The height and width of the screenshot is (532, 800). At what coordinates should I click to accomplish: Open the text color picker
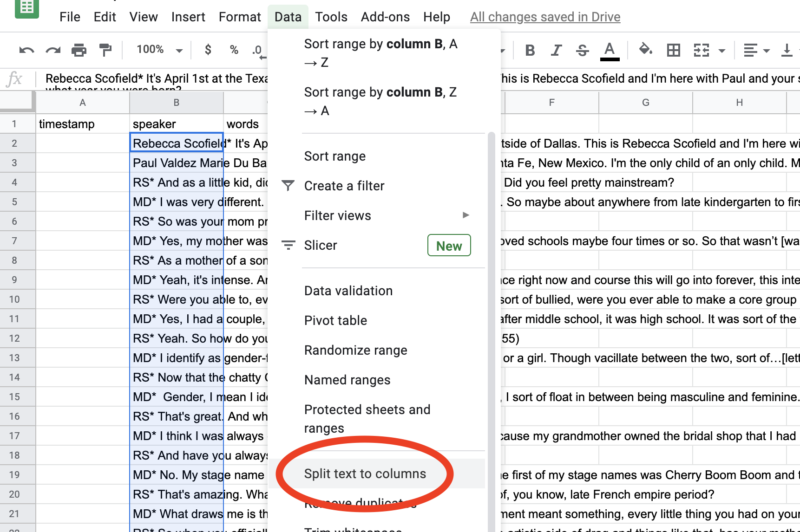click(610, 50)
